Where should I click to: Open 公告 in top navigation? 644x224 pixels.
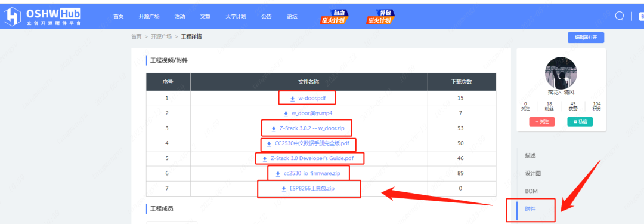(x=266, y=17)
